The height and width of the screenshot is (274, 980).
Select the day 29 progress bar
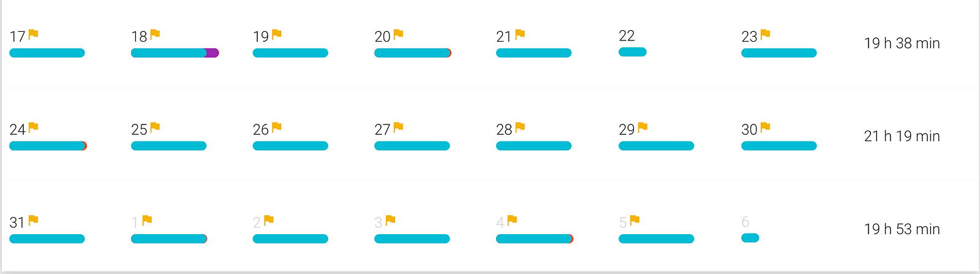656,146
